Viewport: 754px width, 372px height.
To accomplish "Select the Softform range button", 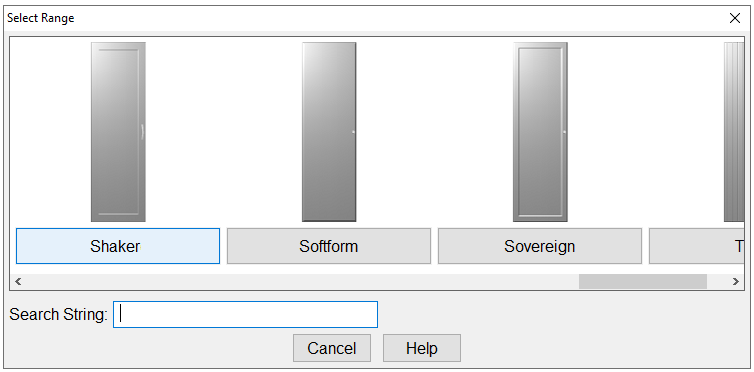I will [x=329, y=246].
